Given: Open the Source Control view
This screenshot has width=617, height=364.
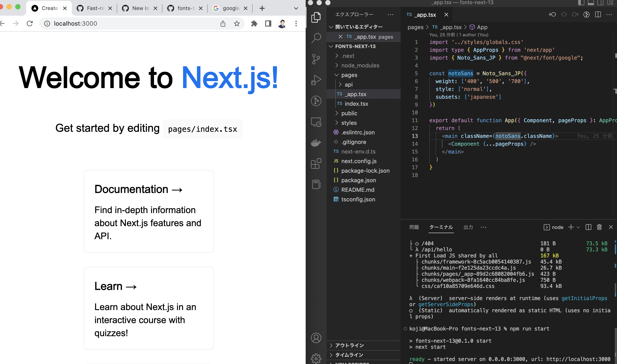Looking at the screenshot, I should [316, 59].
